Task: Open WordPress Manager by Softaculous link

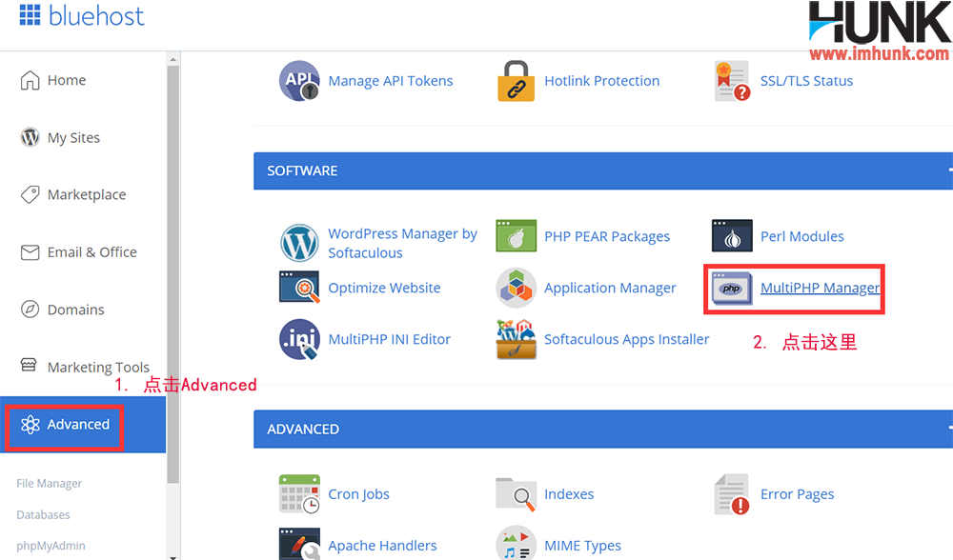Action: click(x=403, y=243)
